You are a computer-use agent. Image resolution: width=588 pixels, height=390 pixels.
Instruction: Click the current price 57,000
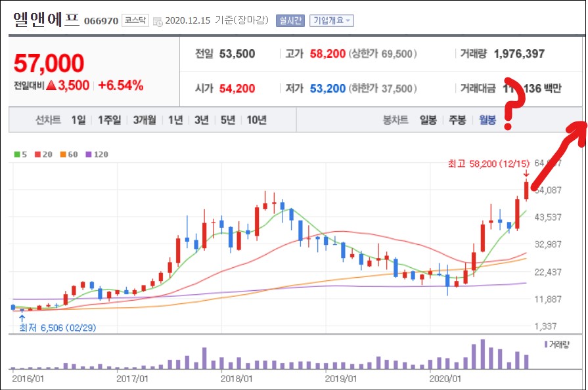point(49,63)
